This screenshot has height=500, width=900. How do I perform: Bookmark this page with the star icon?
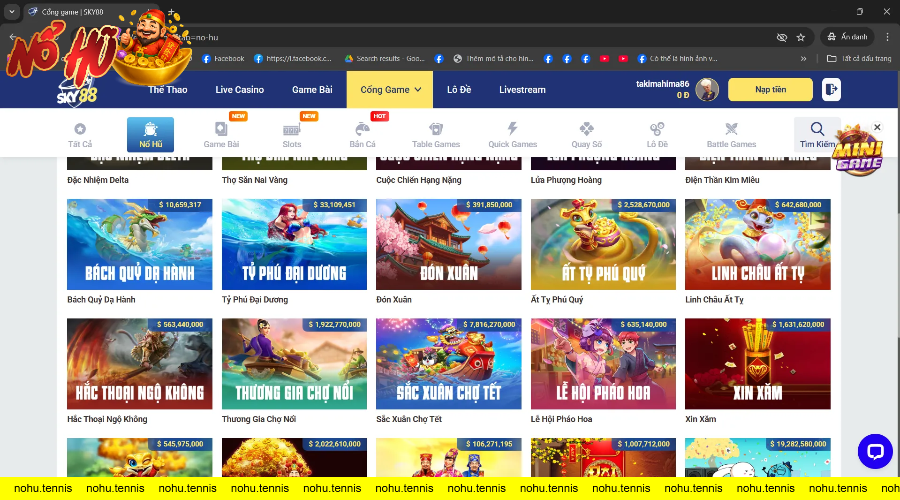(x=800, y=37)
